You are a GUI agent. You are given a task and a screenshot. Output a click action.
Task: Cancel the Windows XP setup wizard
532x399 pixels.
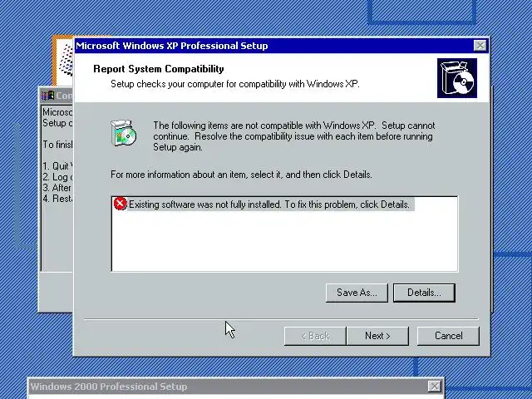[448, 336]
